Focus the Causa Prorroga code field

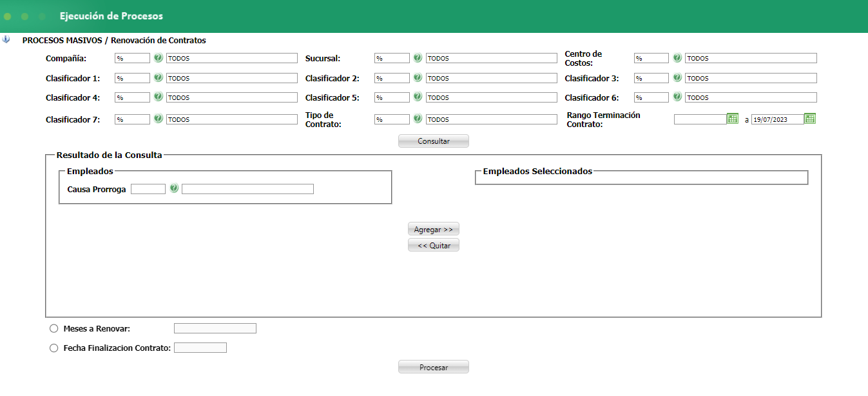tap(148, 189)
